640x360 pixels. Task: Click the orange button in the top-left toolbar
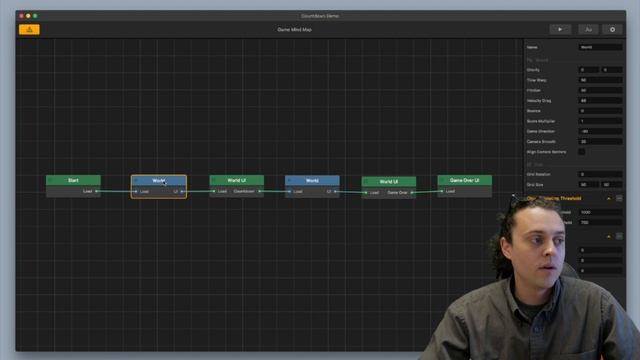pyautogui.click(x=29, y=29)
